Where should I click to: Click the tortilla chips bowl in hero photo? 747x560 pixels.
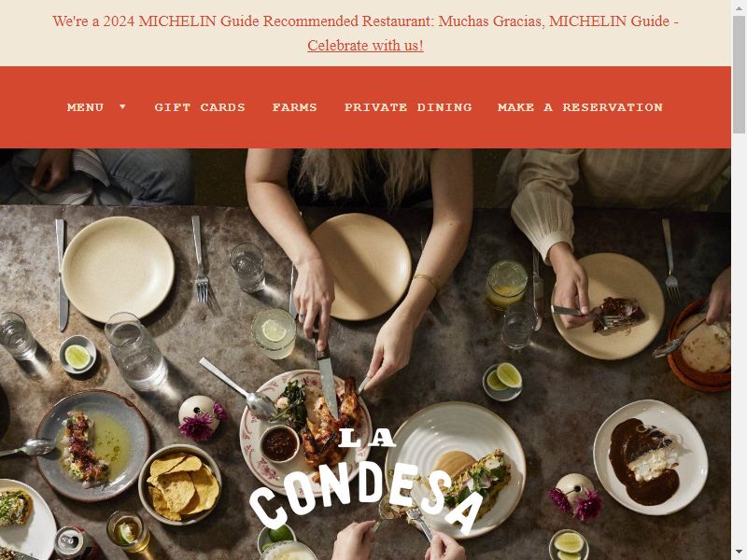coord(179,483)
